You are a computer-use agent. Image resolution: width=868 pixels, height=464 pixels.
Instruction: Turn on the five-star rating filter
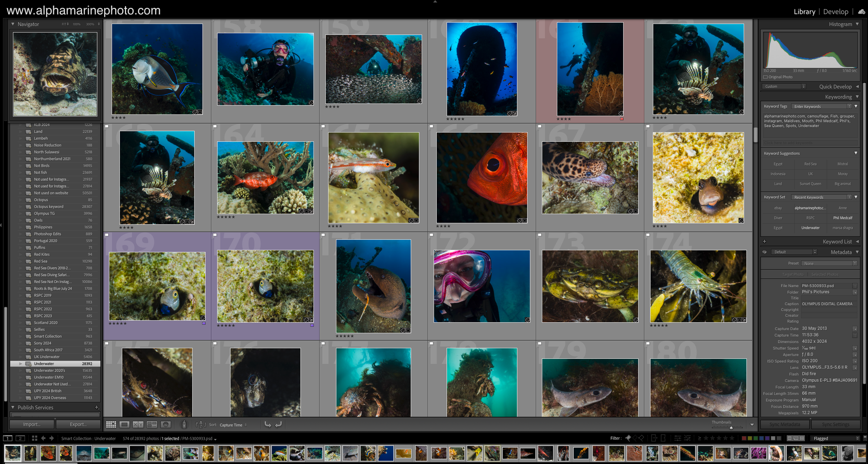tap(734, 438)
